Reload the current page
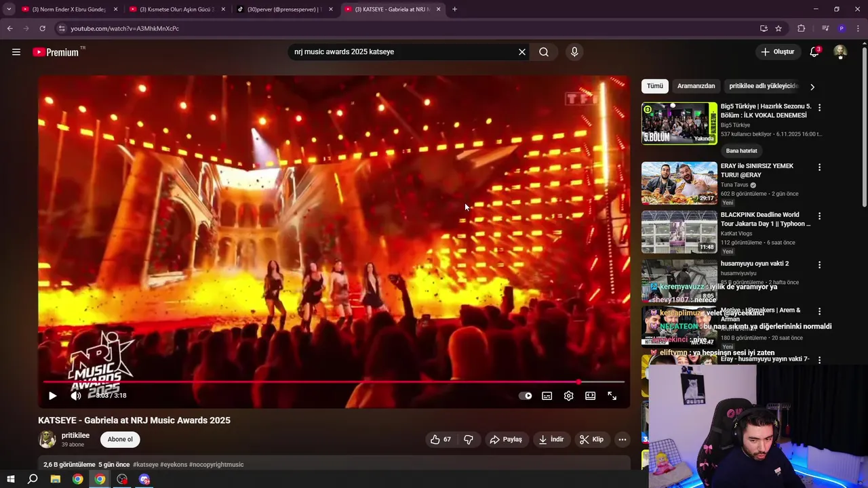Viewport: 868px width, 488px height. tap(42, 28)
